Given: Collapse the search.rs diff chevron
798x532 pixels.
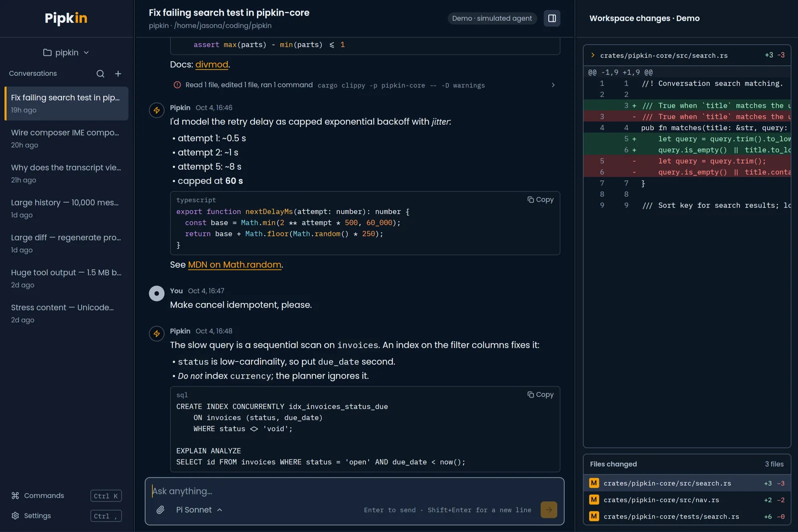Looking at the screenshot, I should pos(593,55).
